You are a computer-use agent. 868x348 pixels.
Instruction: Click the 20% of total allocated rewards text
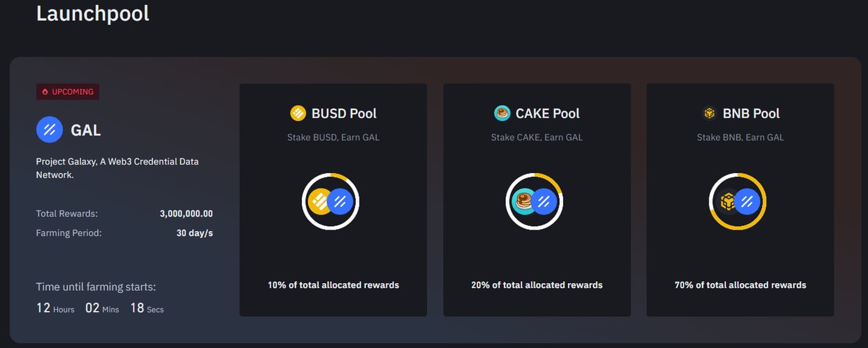click(x=537, y=285)
